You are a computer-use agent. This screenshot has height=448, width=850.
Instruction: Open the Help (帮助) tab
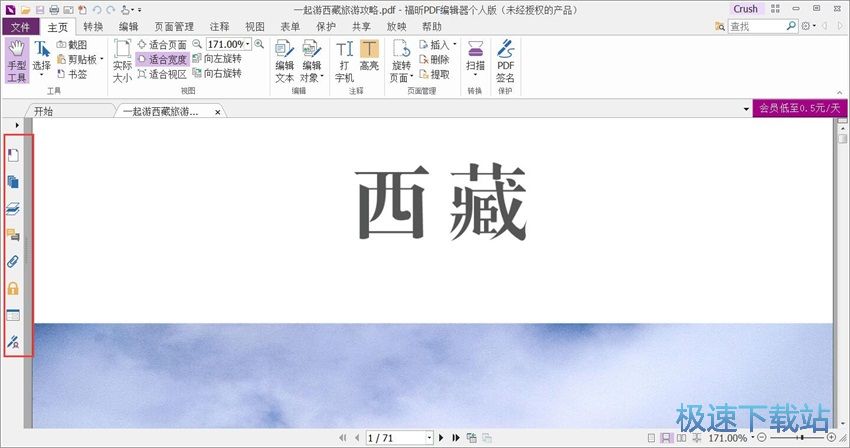click(432, 27)
